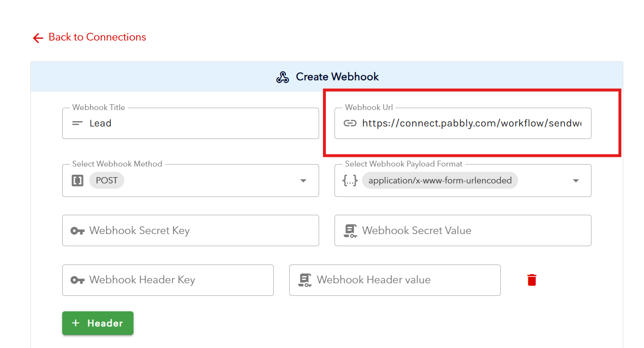Click the key icon in Webhook Header Key field

pos(77,280)
